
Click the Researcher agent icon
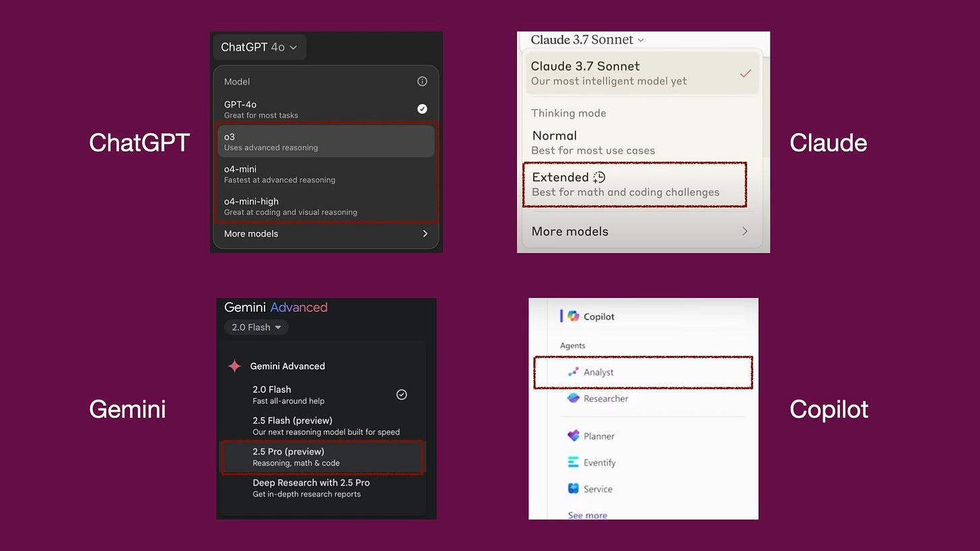tap(573, 398)
